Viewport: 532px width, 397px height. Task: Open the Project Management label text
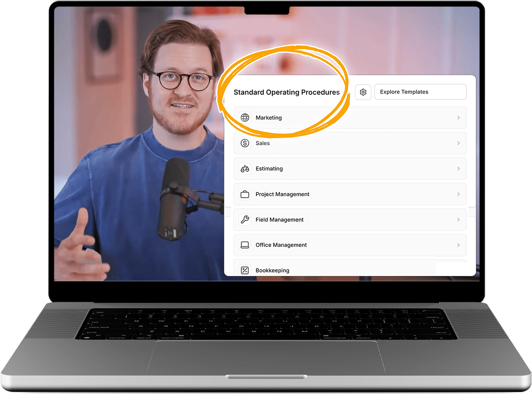point(282,194)
